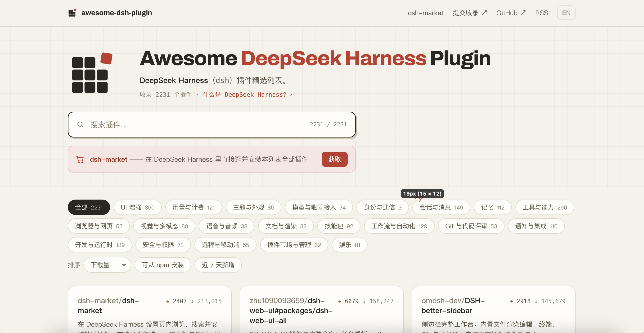Click the star icon on dsh-market card
The width and height of the screenshot is (644, 333).
coord(167,301)
